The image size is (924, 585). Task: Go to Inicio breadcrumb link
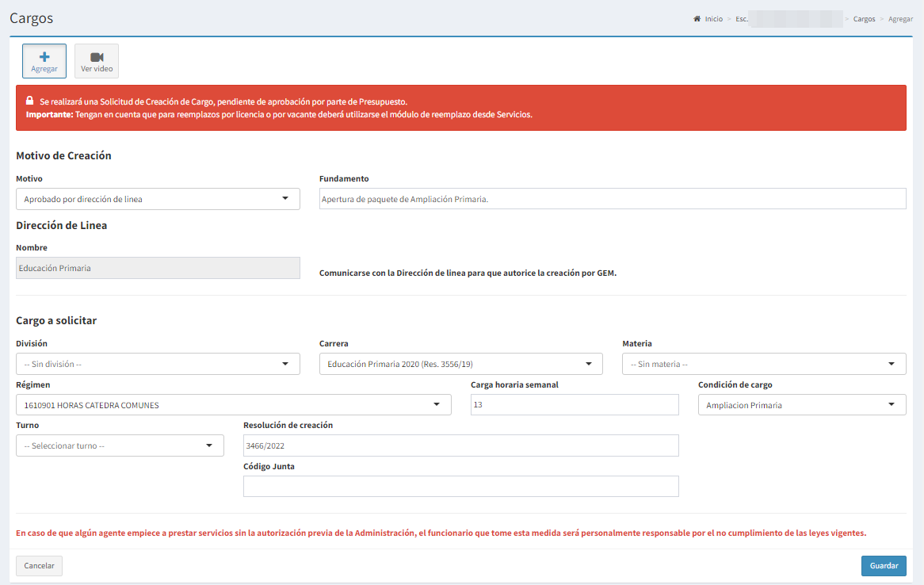tap(714, 19)
